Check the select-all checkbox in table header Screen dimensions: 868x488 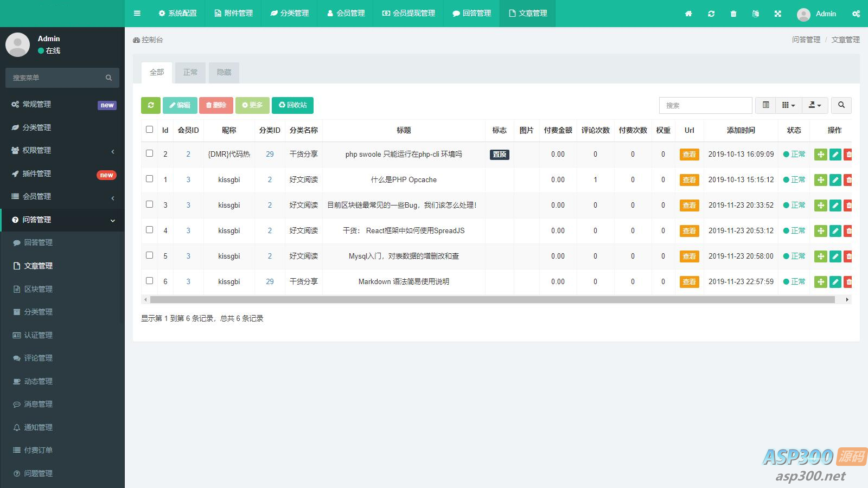click(150, 130)
